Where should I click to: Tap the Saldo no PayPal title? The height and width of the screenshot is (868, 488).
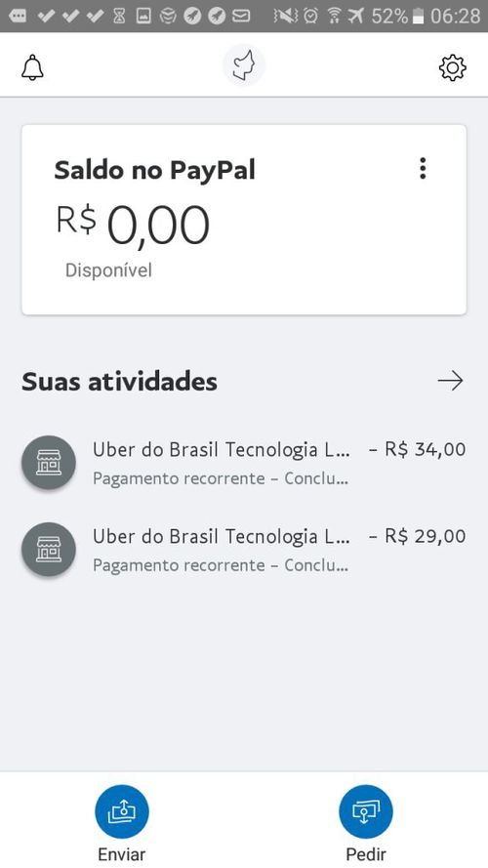coord(155,171)
